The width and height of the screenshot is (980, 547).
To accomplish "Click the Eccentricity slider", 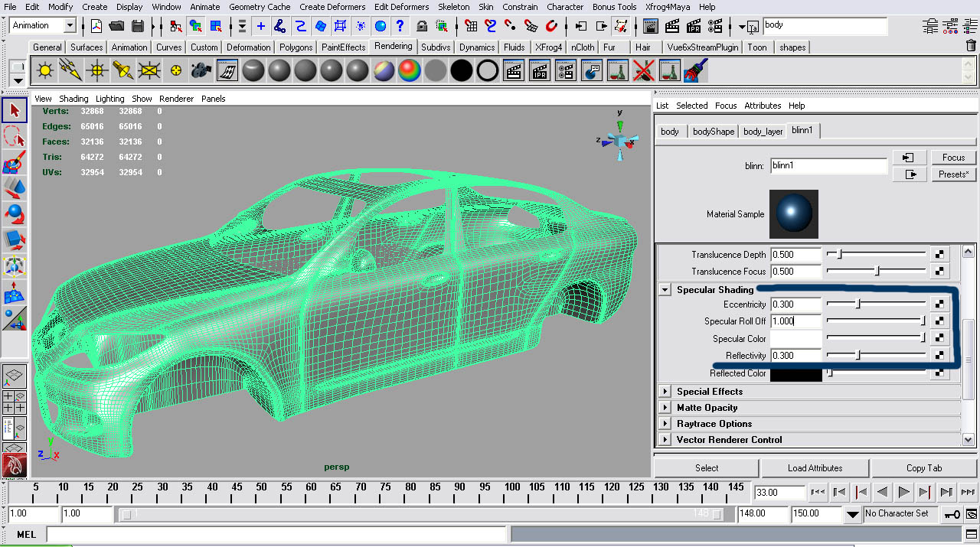I will (x=877, y=304).
